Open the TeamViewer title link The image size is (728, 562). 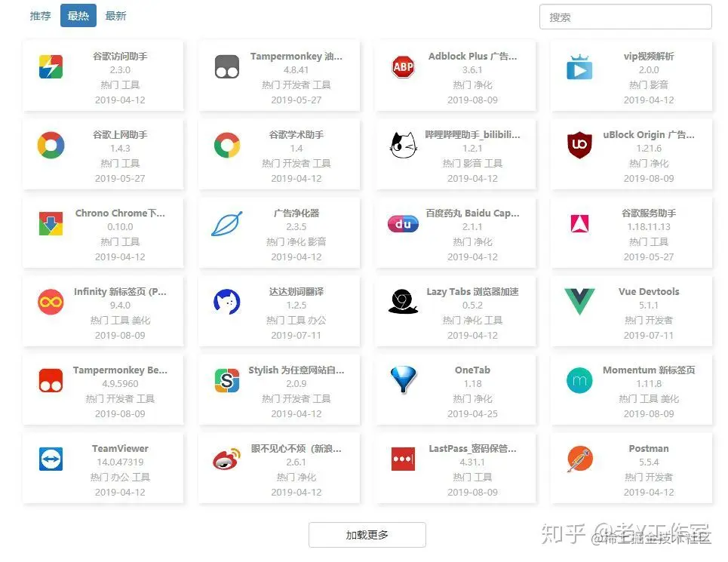click(x=120, y=448)
